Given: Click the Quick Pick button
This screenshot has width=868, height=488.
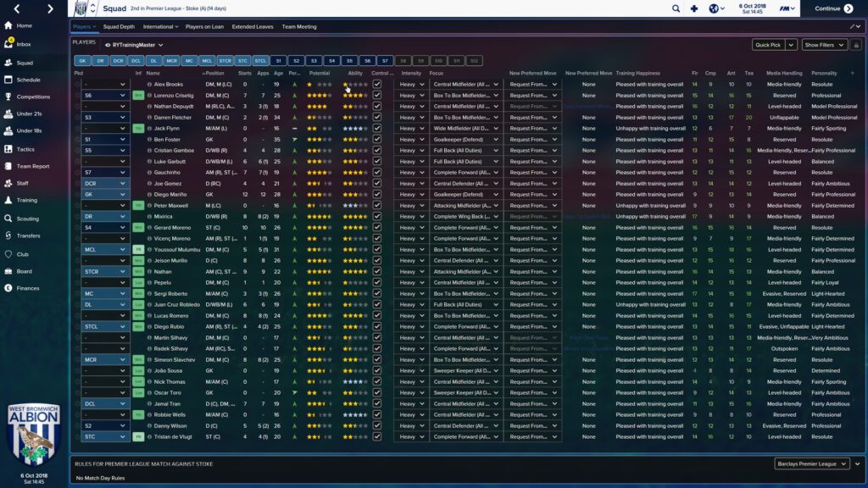Looking at the screenshot, I should (x=766, y=45).
